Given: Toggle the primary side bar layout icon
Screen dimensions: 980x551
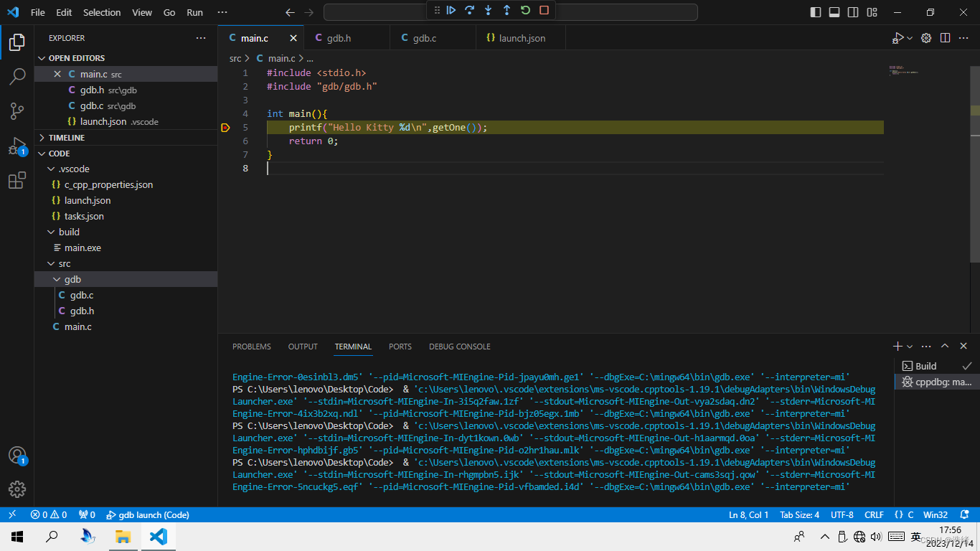Looking at the screenshot, I should [816, 12].
